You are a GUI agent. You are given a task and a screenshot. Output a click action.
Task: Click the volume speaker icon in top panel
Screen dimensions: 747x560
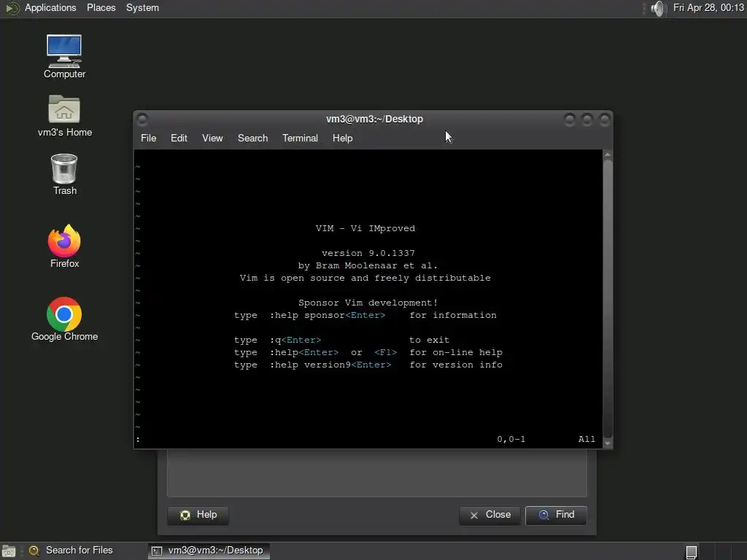pyautogui.click(x=657, y=8)
